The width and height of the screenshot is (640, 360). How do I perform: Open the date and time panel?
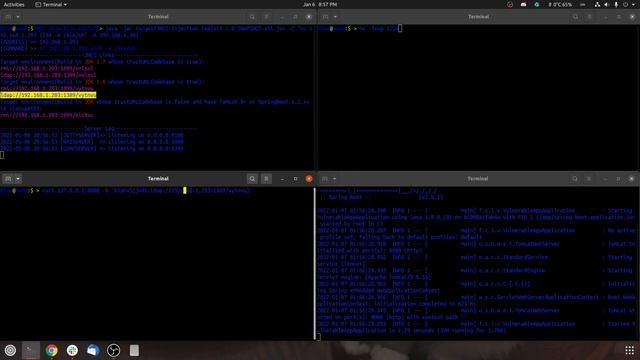pos(320,4)
